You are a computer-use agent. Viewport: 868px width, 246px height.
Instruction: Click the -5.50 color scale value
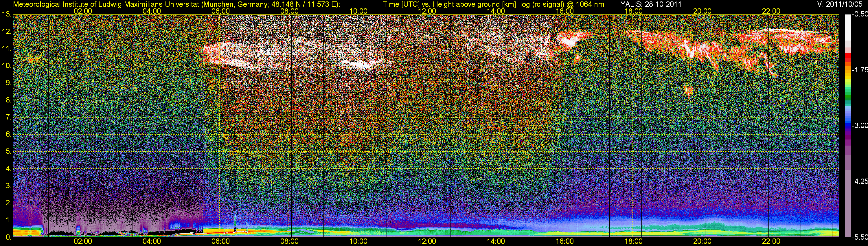860,237
